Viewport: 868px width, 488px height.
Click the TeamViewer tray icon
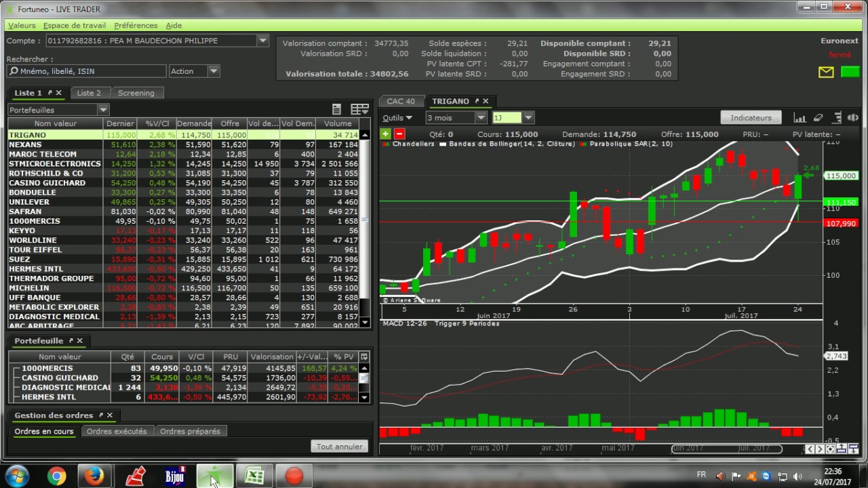[x=766, y=476]
